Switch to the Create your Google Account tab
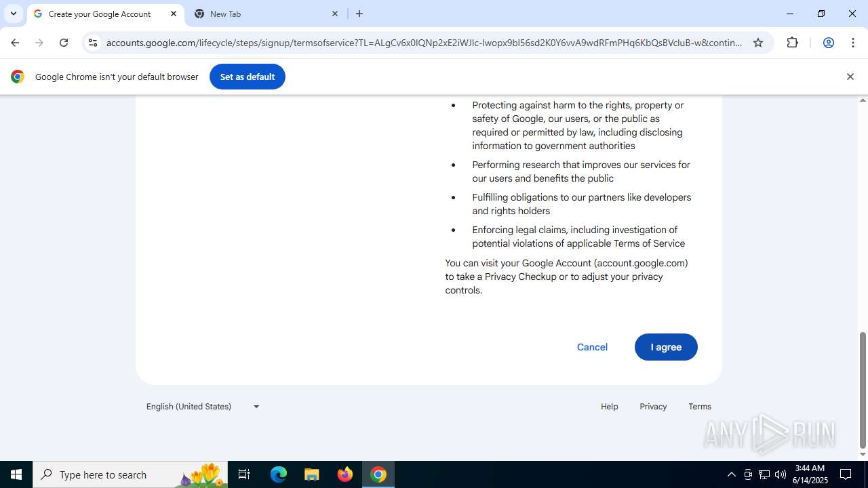868x488 pixels. [x=105, y=14]
